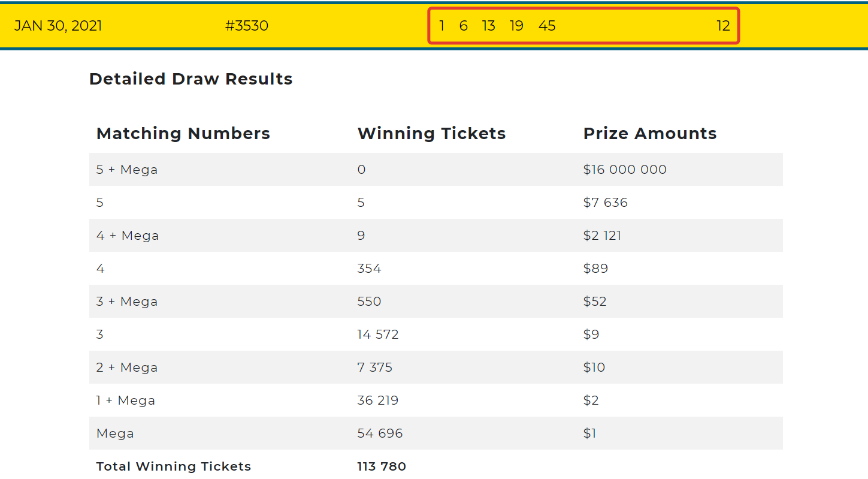Viewport: 868px width, 479px height.
Task: Select the 2 + Mega row label
Action: [x=127, y=367]
